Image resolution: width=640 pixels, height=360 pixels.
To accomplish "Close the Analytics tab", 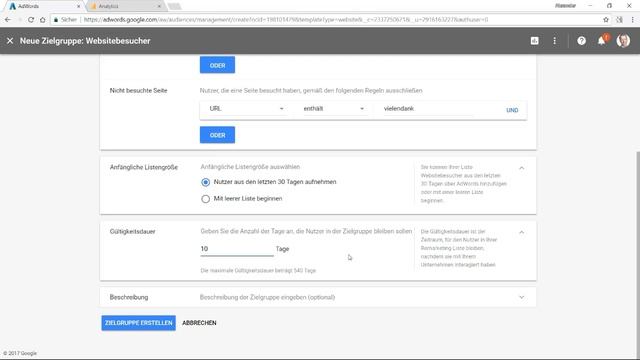I will pos(159,7).
